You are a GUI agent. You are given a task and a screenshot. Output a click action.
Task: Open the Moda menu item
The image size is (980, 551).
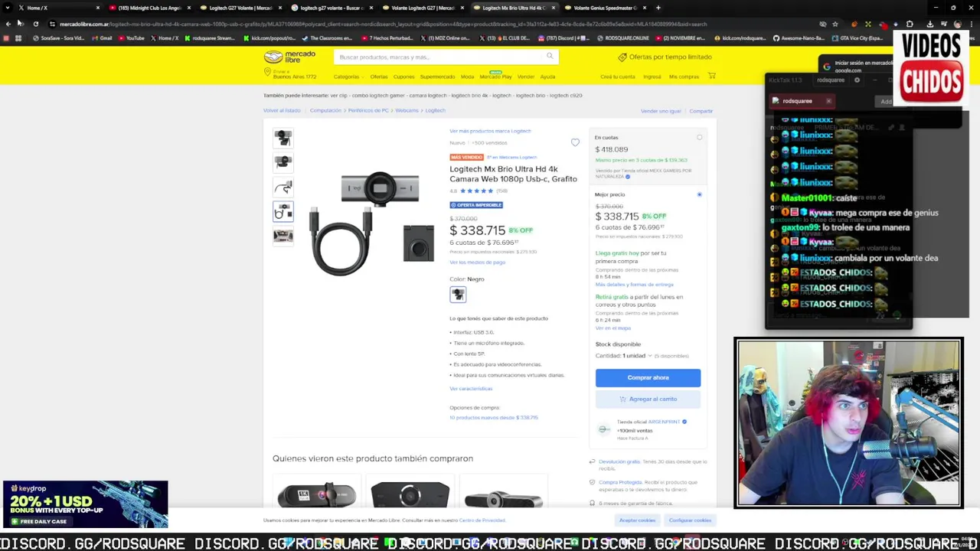[x=467, y=77]
